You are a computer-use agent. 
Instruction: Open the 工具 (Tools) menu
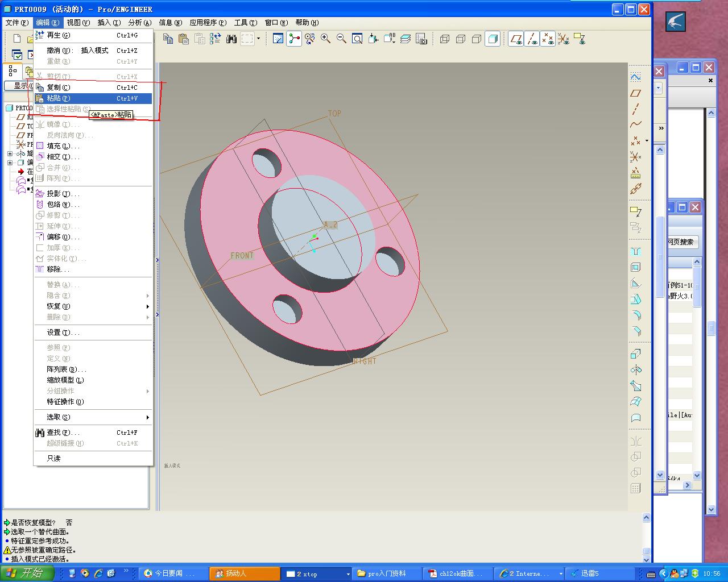click(245, 23)
